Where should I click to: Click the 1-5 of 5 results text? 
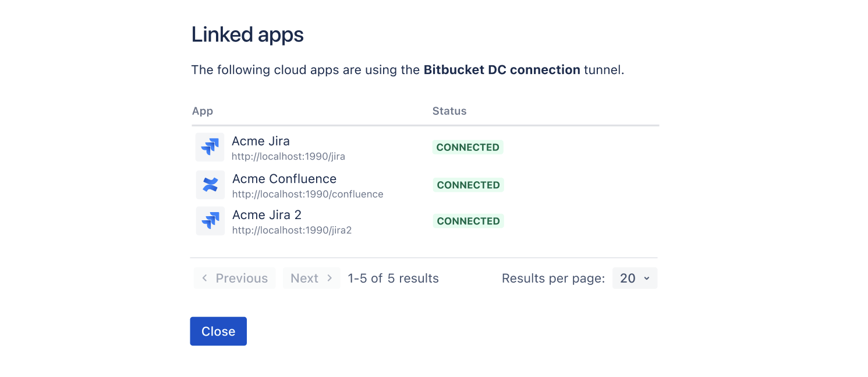point(394,278)
